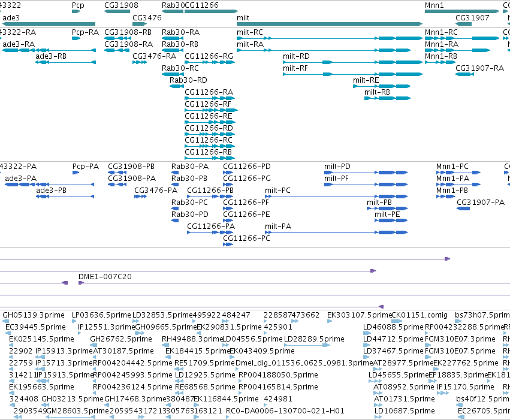Click the DME1-007C20 clone label
510x420 pixels.
click(x=105, y=277)
